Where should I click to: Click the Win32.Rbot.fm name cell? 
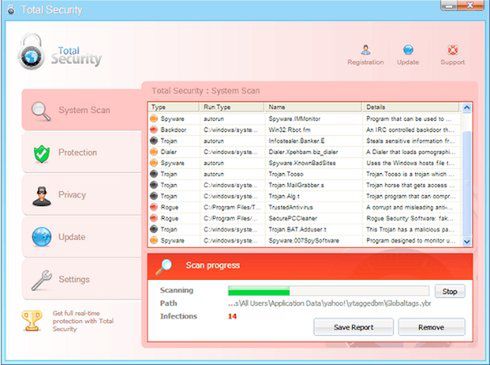pos(289,130)
